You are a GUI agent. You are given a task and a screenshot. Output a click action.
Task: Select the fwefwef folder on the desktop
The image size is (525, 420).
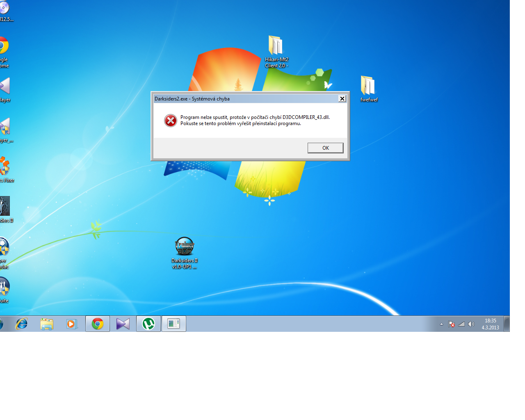(369, 89)
